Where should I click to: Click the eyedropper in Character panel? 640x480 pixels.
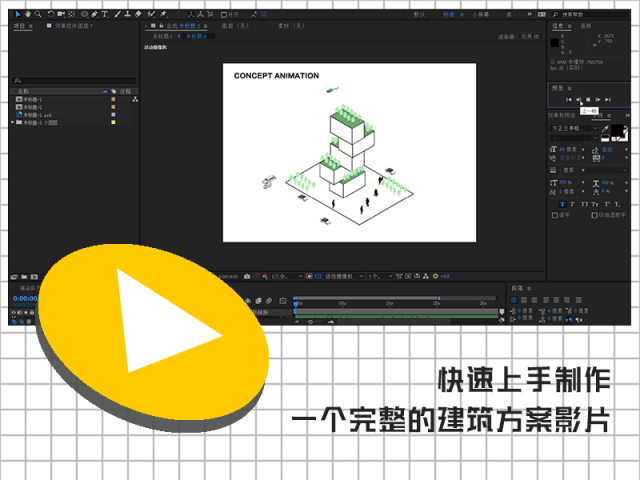(x=605, y=129)
